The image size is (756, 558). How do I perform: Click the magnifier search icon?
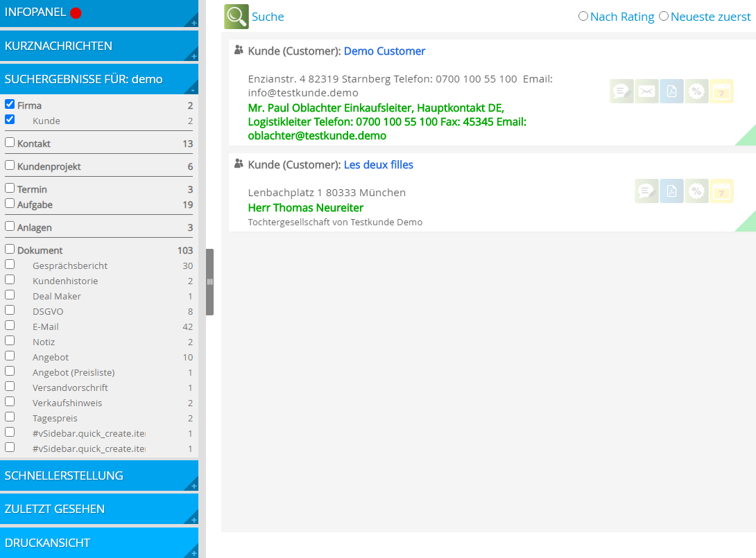coord(236,17)
